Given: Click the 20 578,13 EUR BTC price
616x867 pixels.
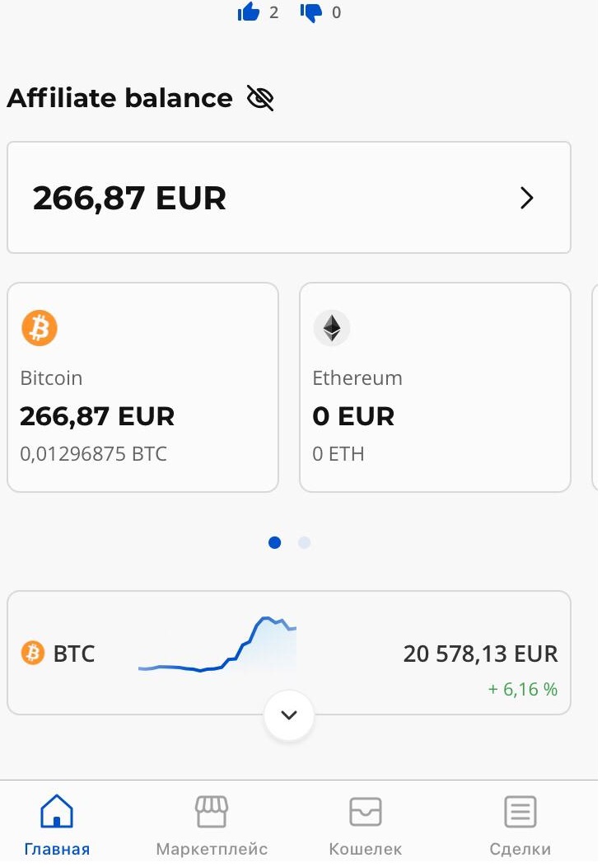Looking at the screenshot, I should (480, 654).
